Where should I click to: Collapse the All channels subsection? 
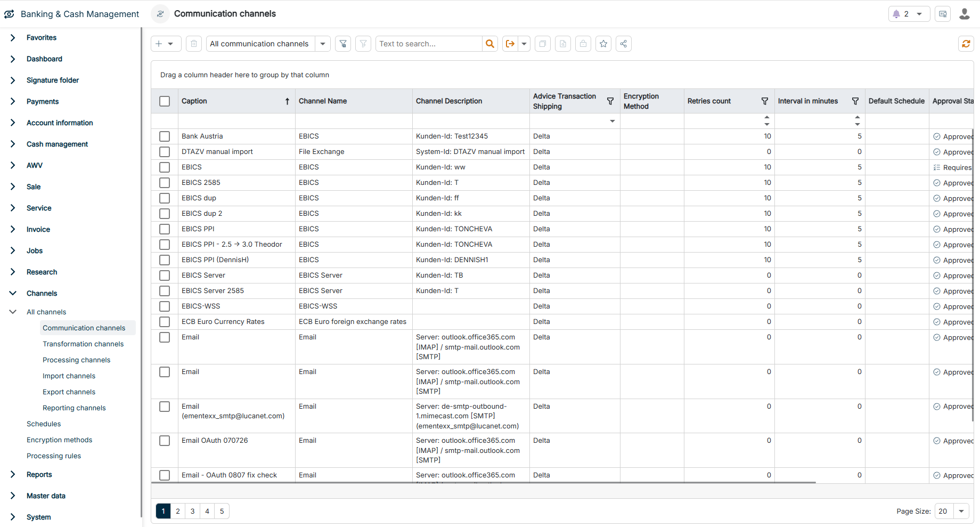point(13,312)
